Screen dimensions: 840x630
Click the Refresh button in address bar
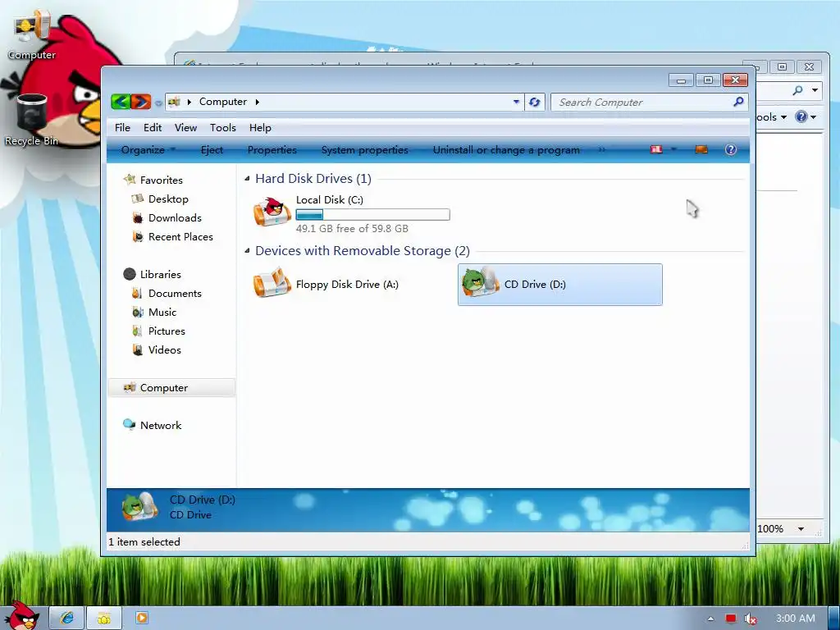point(535,102)
